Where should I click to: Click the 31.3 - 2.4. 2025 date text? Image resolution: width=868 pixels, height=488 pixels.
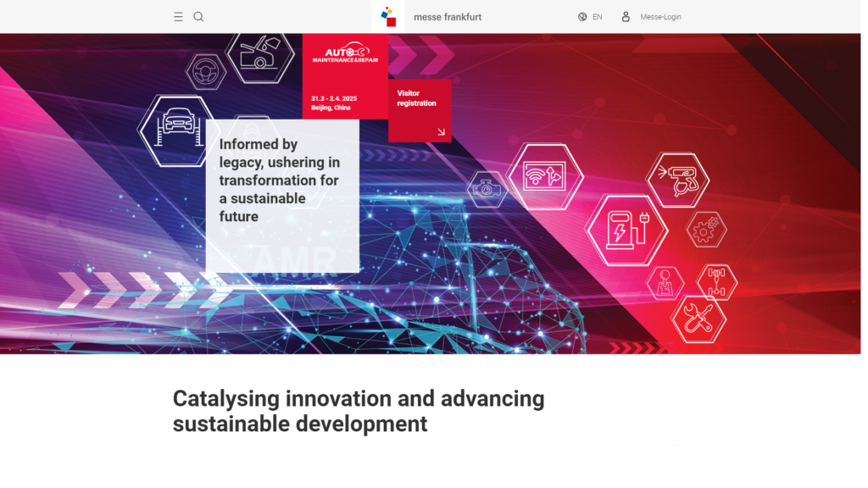pyautogui.click(x=334, y=98)
